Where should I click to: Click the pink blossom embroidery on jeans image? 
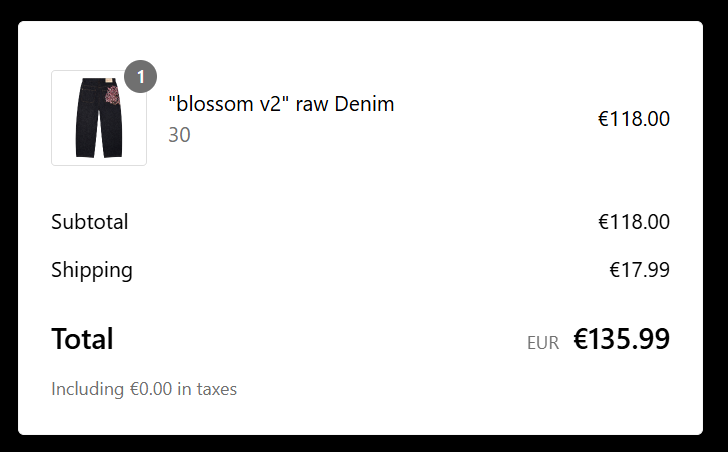coord(112,96)
